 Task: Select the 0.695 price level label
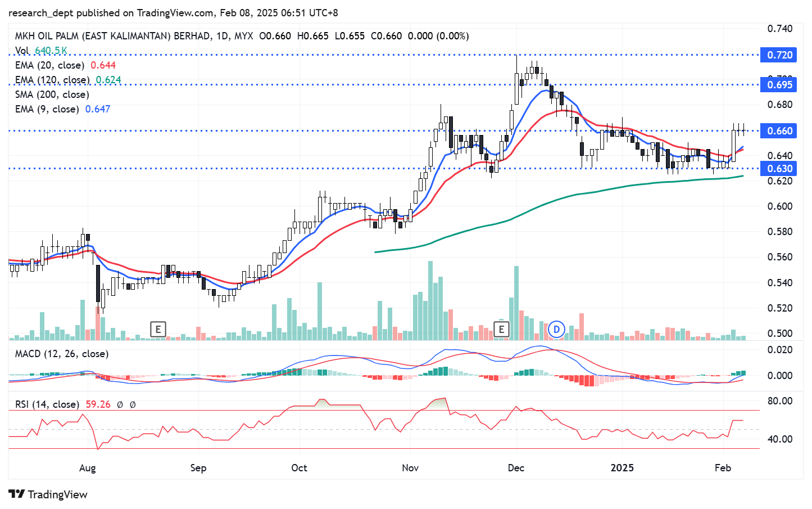click(x=779, y=85)
